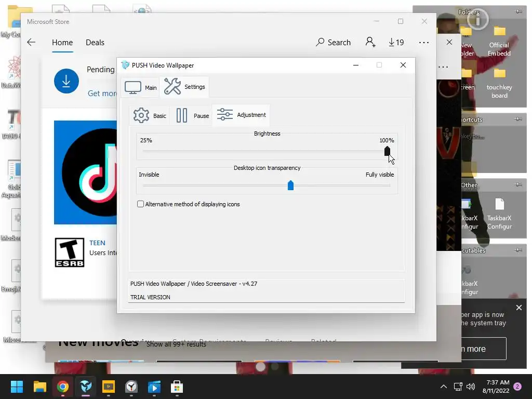The image size is (532, 399).
Task: Enable Alternative method of displaying icons
Action: (140, 204)
